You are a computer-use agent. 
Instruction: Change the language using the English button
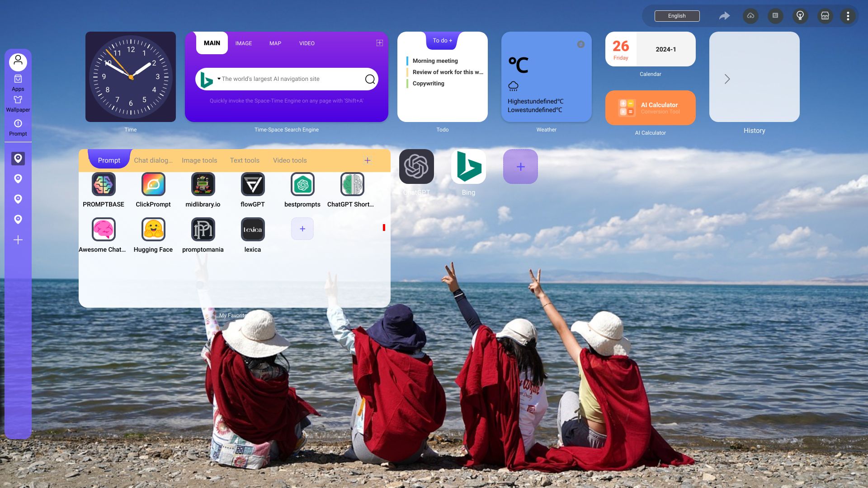click(677, 16)
